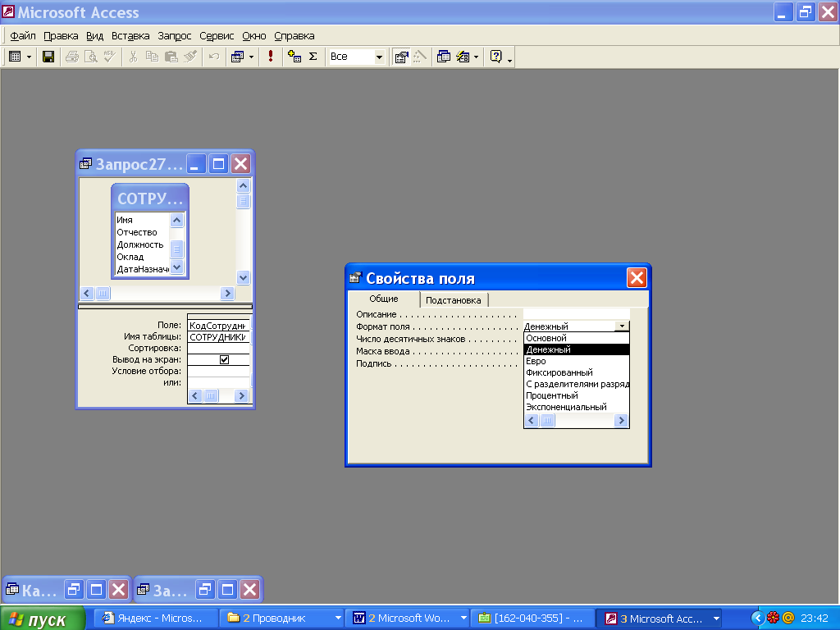Open the Окно menu
840x630 pixels.
(x=254, y=36)
